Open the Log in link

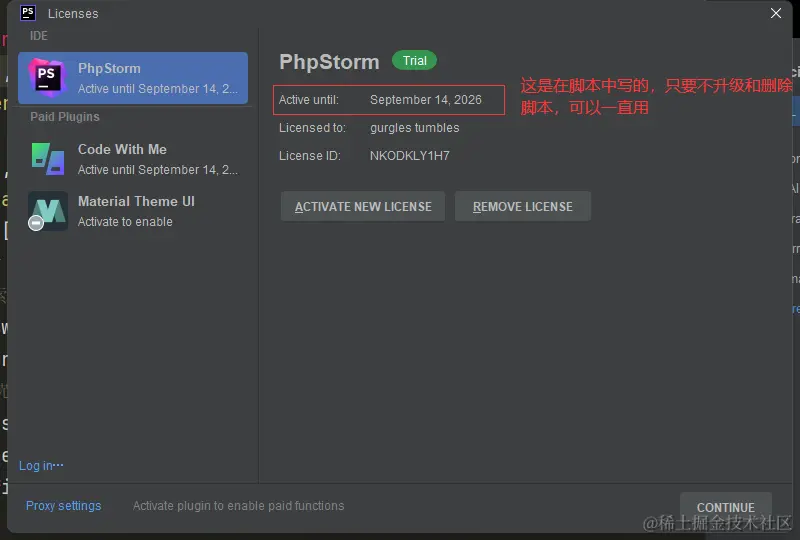point(41,465)
